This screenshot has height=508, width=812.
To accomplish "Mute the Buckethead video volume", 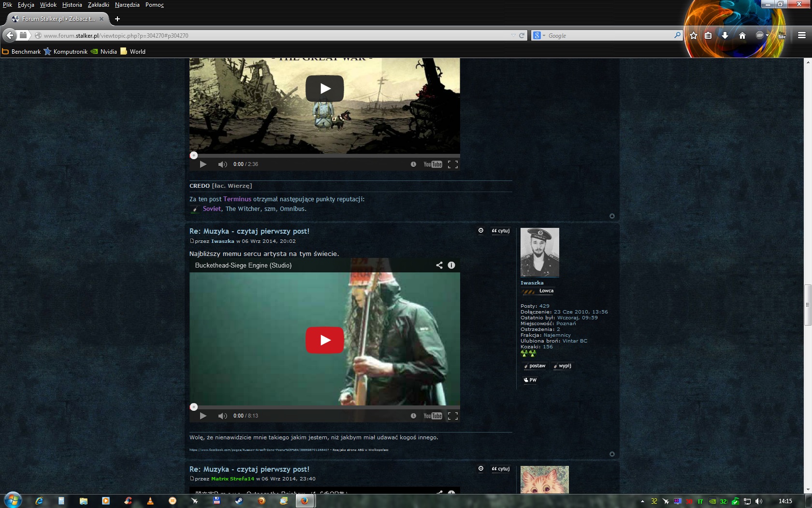I will click(222, 416).
